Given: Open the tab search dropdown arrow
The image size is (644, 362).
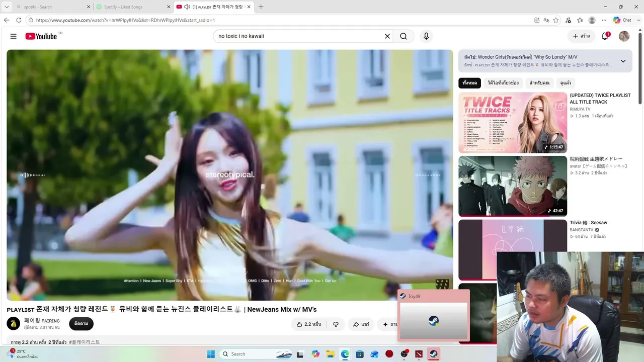Looking at the screenshot, I should (7, 7).
